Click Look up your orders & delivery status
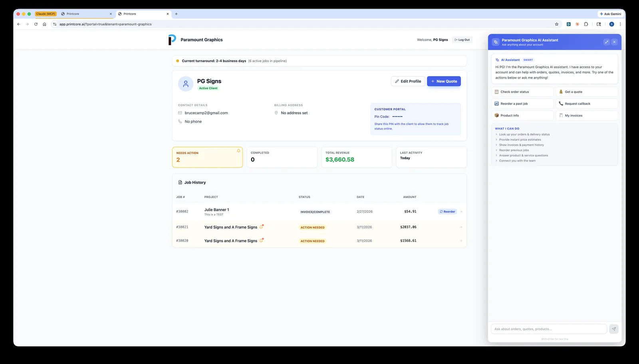The width and height of the screenshot is (639, 364). [524, 135]
